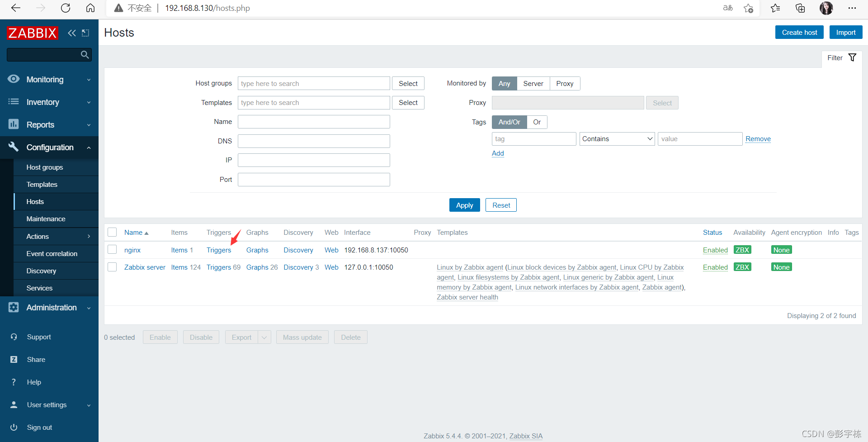Image resolution: width=868 pixels, height=442 pixels.
Task: Sort hosts by Name column
Action: (x=136, y=233)
